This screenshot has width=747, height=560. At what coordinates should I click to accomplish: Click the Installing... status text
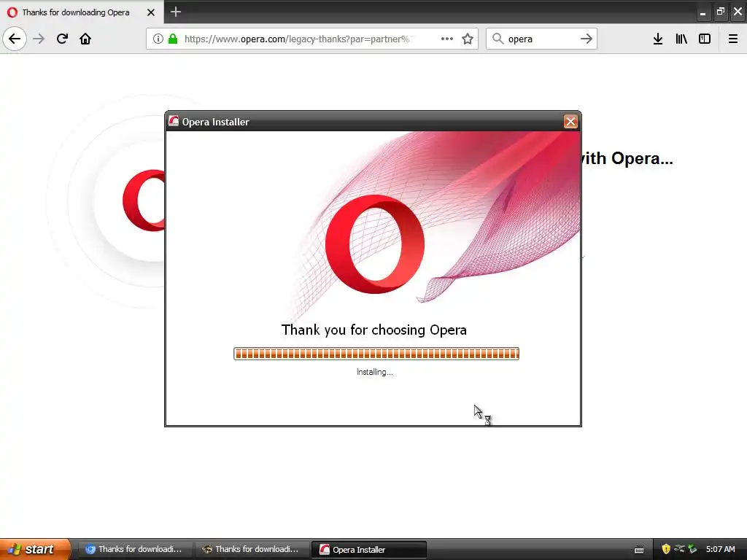[375, 372]
